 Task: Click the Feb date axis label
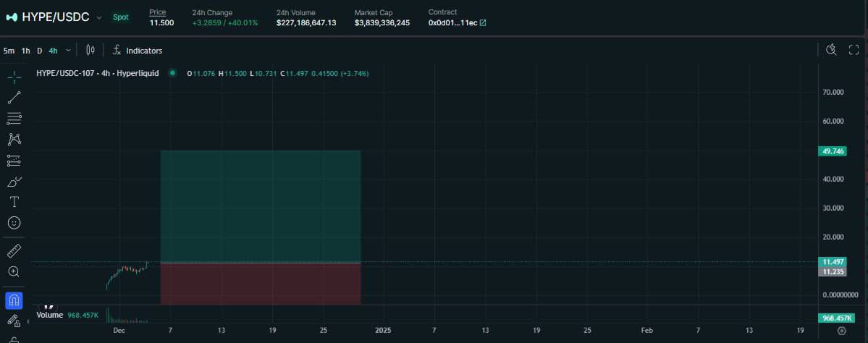point(646,330)
